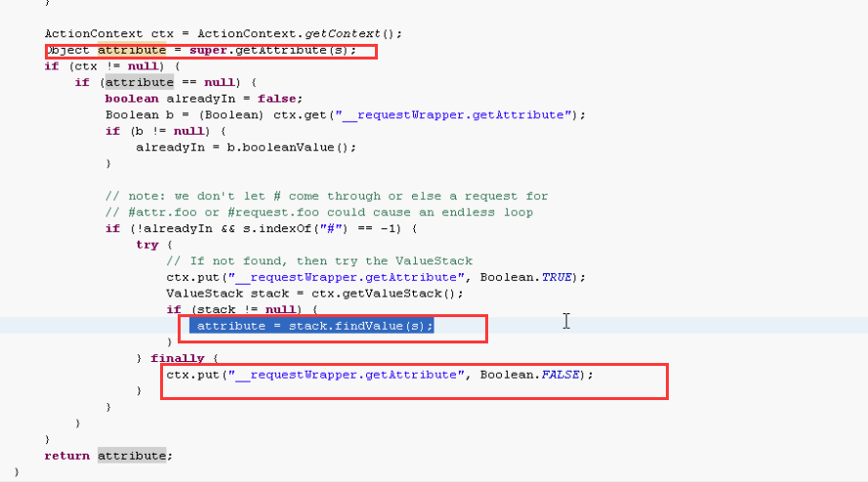Click 'boolean alreadyIn = false;' line

tap(204, 100)
